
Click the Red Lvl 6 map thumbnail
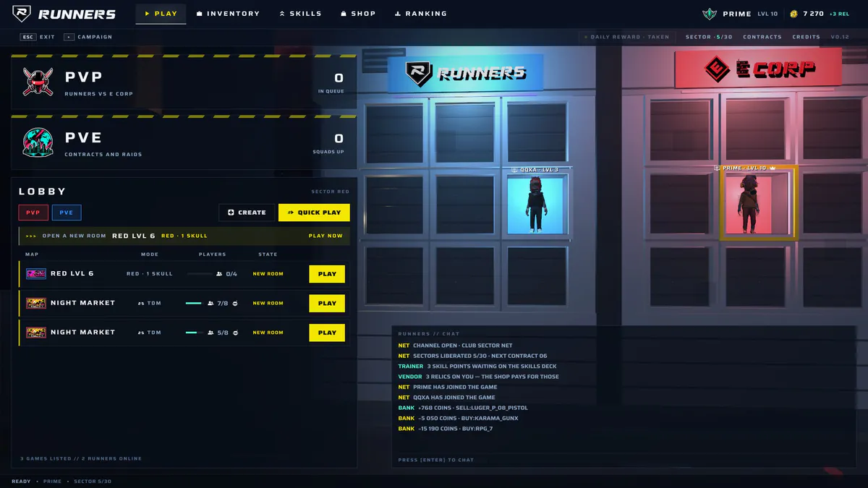coord(36,274)
